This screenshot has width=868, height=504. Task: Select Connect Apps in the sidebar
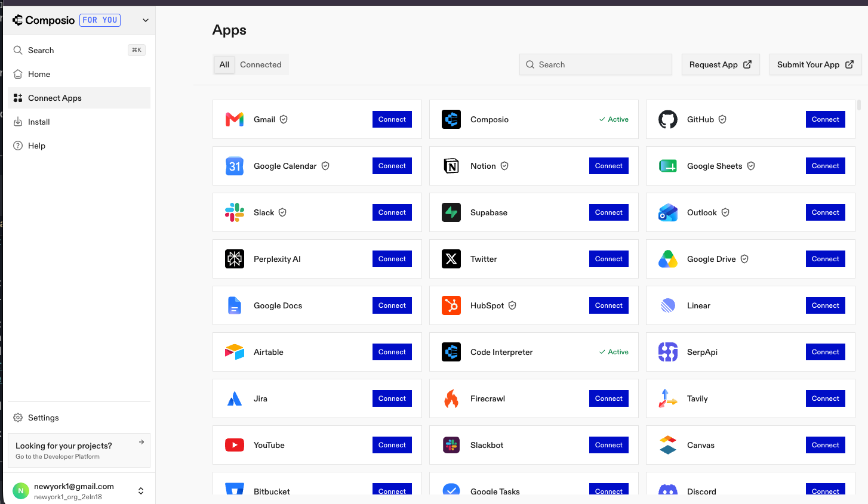point(79,98)
